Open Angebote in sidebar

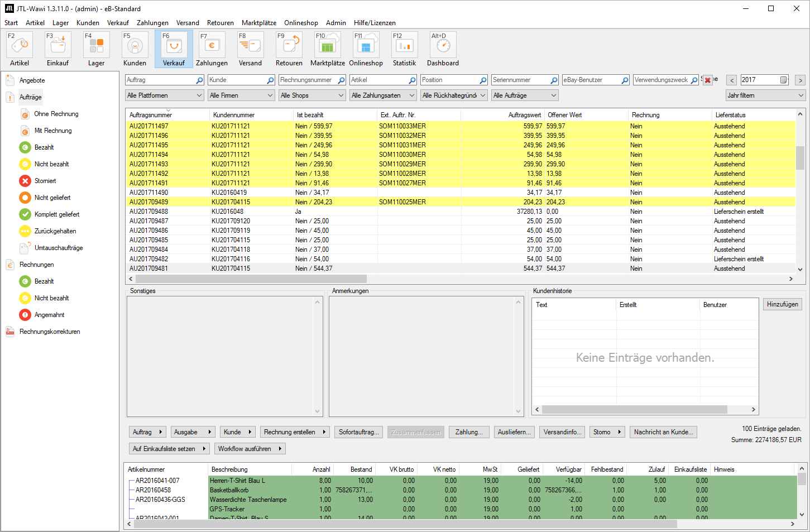(32, 80)
